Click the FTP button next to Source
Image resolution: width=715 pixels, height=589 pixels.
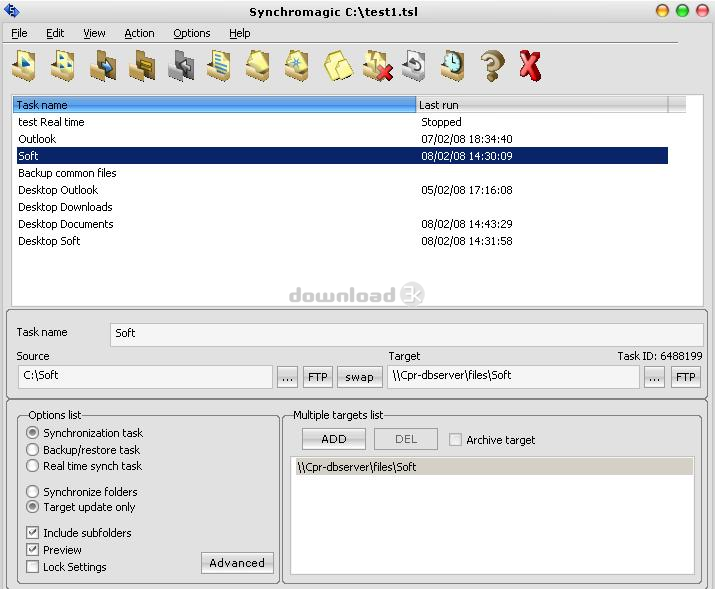(318, 377)
